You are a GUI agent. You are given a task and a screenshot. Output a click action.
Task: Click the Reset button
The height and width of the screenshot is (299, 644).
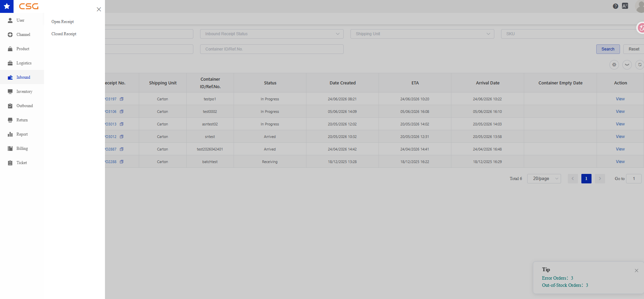[x=634, y=49]
